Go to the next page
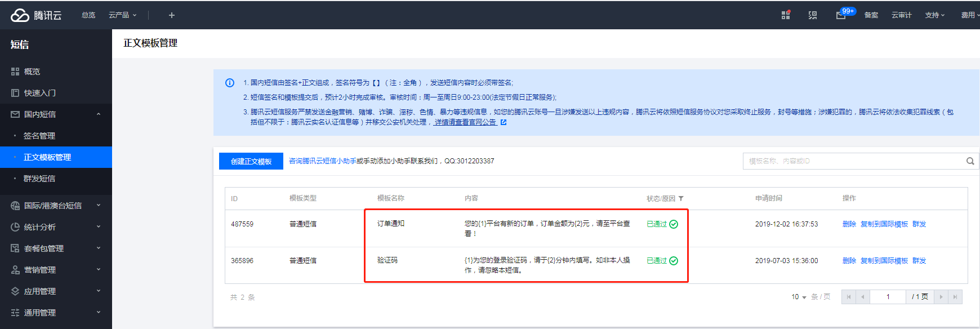This screenshot has height=329, width=980. 941,297
